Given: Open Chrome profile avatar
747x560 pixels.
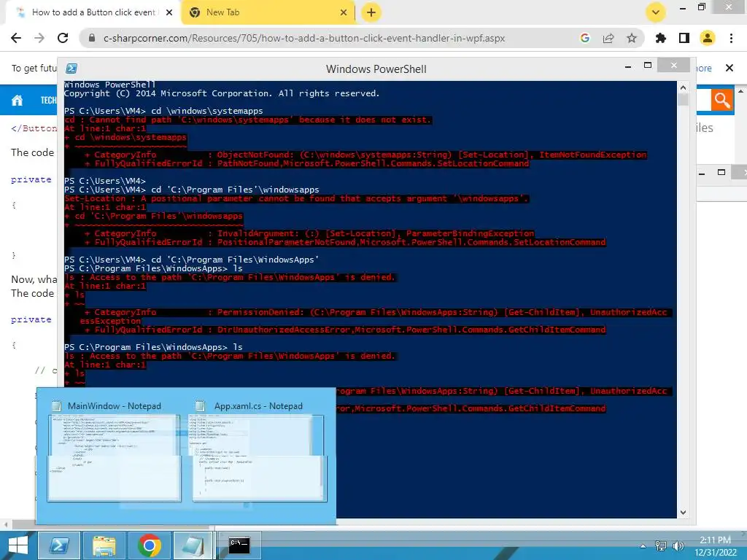Looking at the screenshot, I should pyautogui.click(x=708, y=38).
